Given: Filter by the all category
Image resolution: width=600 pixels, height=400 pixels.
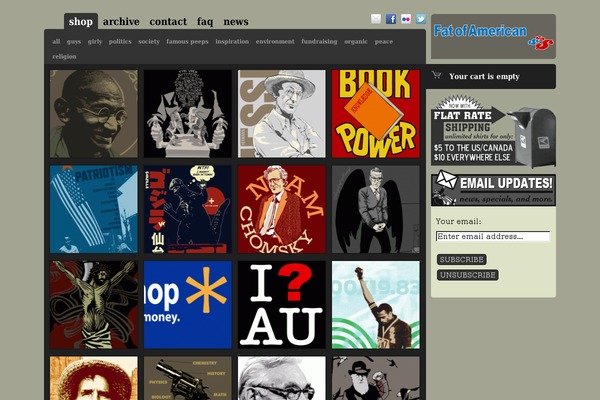Looking at the screenshot, I should pyautogui.click(x=56, y=41).
